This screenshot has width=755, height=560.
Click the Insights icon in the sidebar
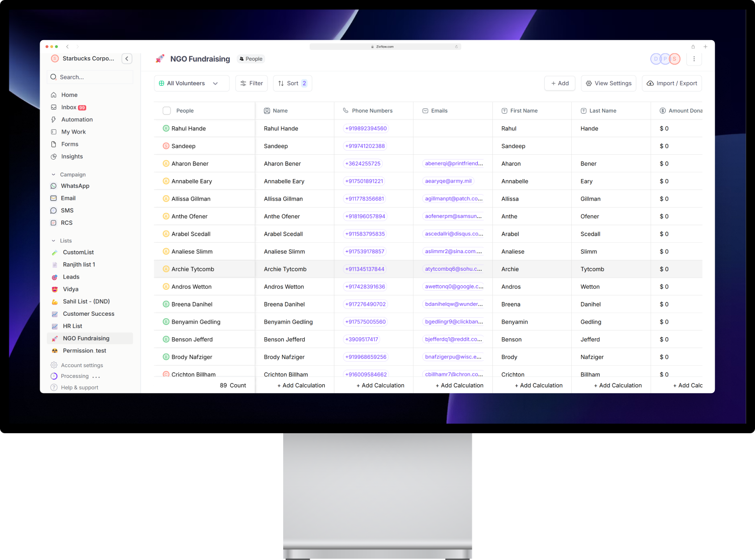click(x=54, y=156)
